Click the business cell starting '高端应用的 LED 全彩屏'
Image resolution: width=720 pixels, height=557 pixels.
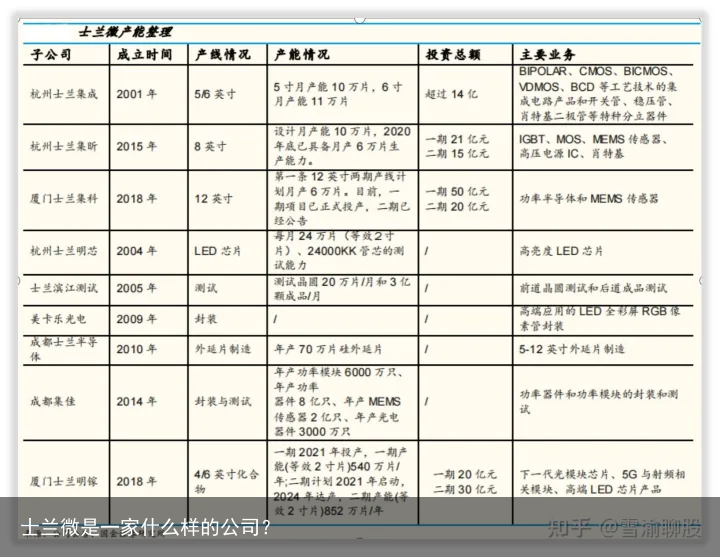(600, 319)
